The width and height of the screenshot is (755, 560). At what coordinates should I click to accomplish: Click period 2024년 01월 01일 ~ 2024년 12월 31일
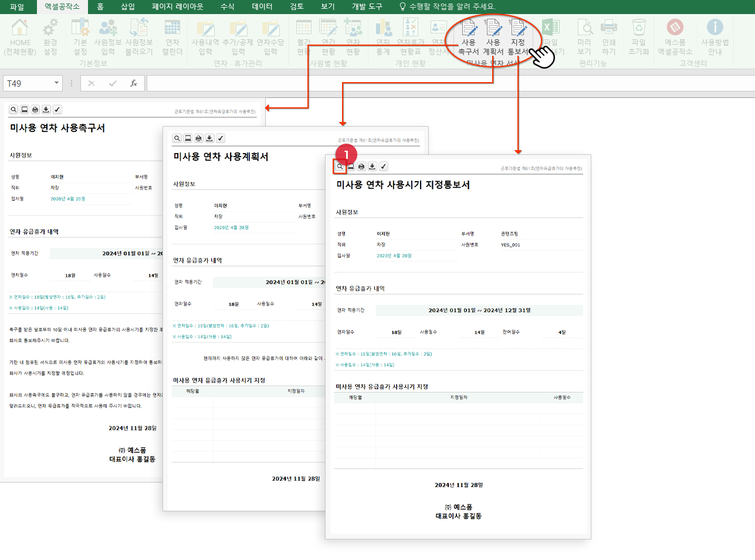pos(479,310)
